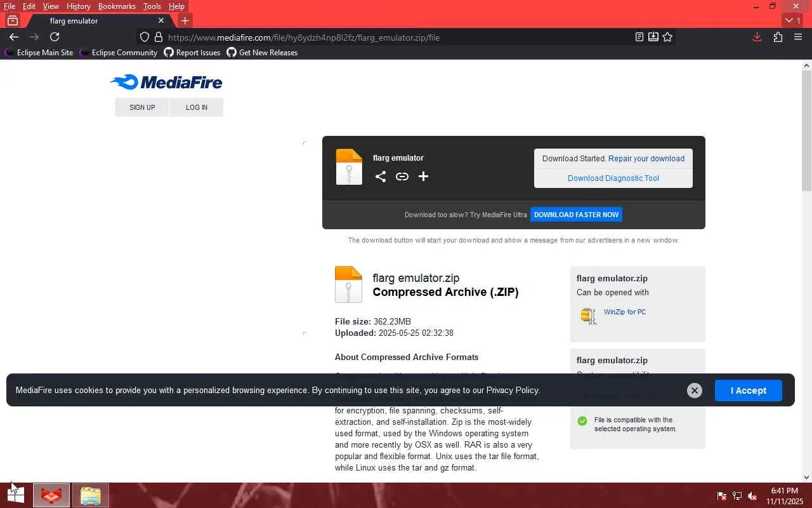812x508 pixels.
Task: Copy link using the chain icon
Action: [x=402, y=177]
